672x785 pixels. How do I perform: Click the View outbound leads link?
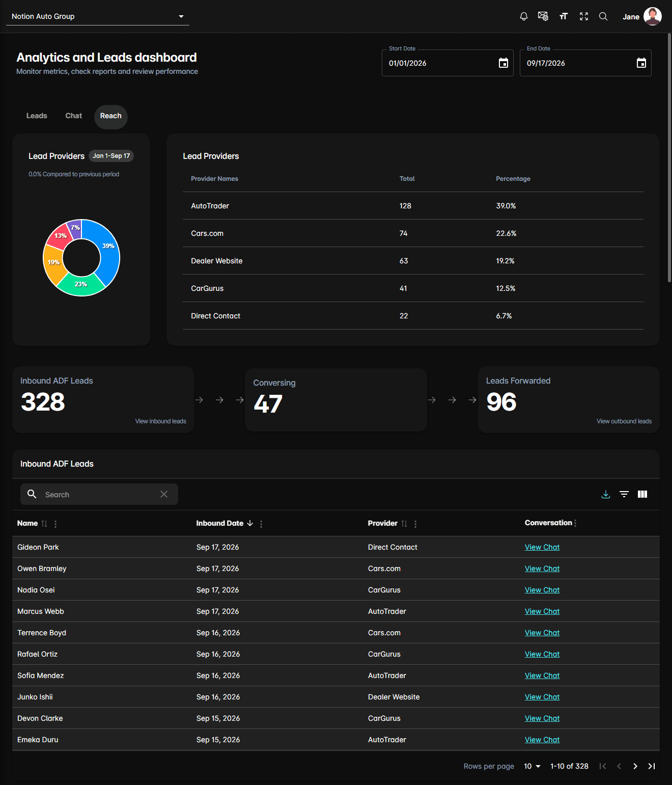[624, 421]
